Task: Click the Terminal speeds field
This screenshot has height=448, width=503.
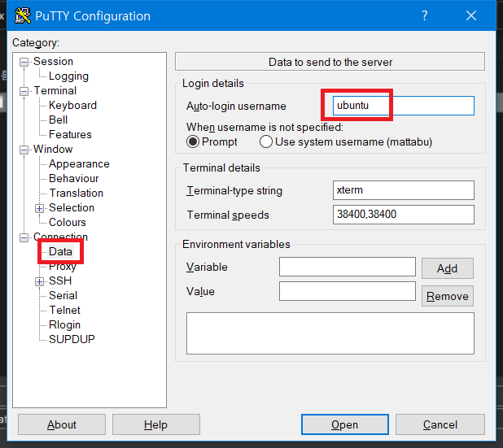Action: [x=403, y=215]
